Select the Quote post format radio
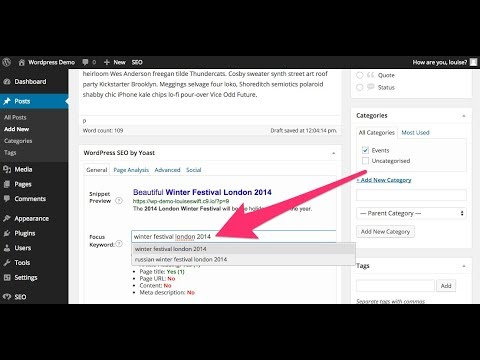This screenshot has height=360, width=480. pyautogui.click(x=359, y=75)
